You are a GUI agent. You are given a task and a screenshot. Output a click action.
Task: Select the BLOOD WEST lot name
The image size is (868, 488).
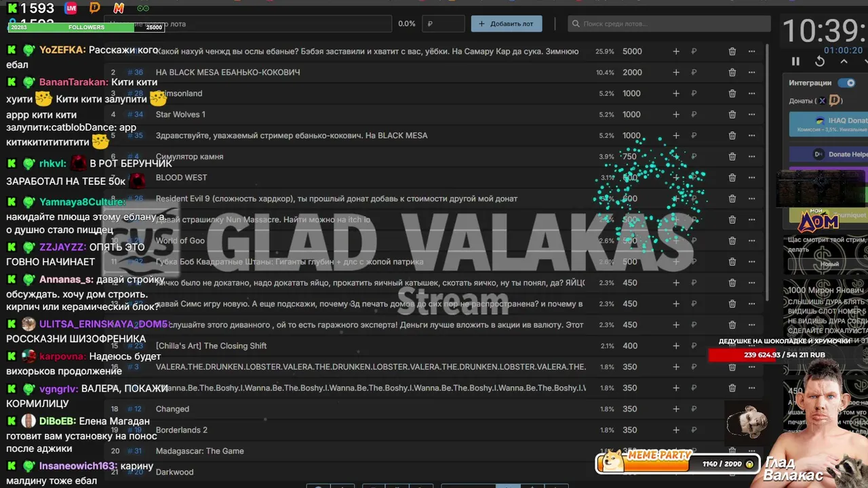181,178
